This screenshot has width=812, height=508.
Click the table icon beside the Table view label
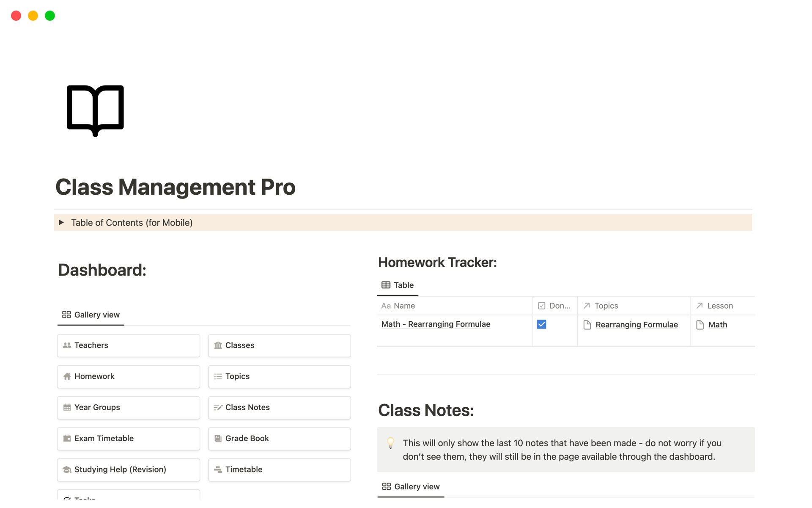(386, 285)
